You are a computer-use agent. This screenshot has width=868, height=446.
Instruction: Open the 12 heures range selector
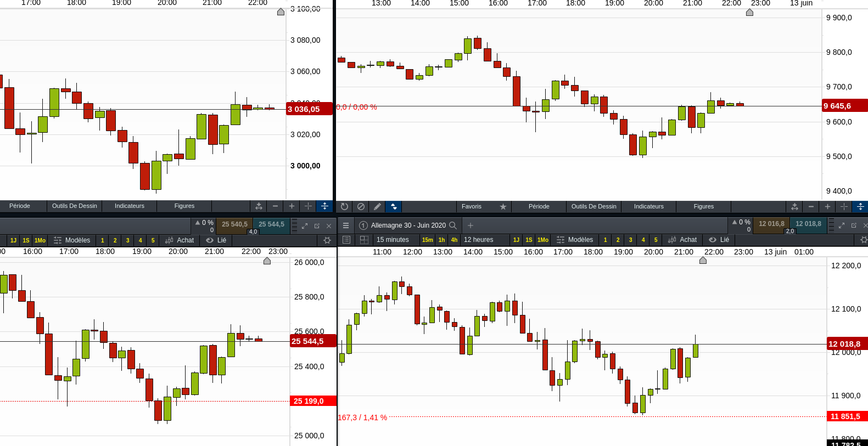click(x=479, y=240)
